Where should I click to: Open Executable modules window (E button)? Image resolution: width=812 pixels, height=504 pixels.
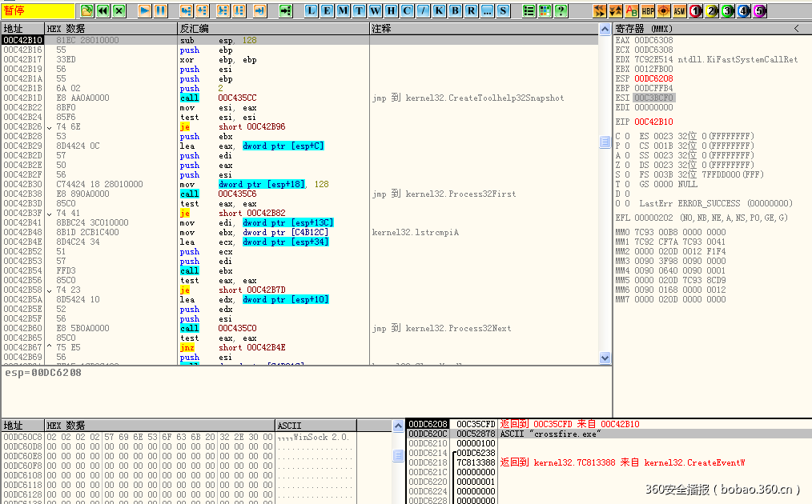coord(327,10)
